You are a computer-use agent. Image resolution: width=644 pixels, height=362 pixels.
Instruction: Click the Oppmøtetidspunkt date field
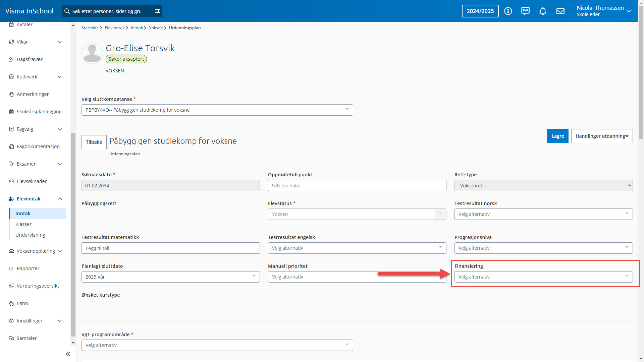[357, 185]
